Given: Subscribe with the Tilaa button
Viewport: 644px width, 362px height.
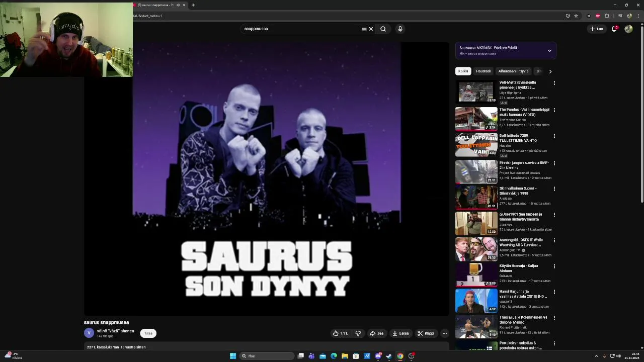Looking at the screenshot, I should 148,333.
